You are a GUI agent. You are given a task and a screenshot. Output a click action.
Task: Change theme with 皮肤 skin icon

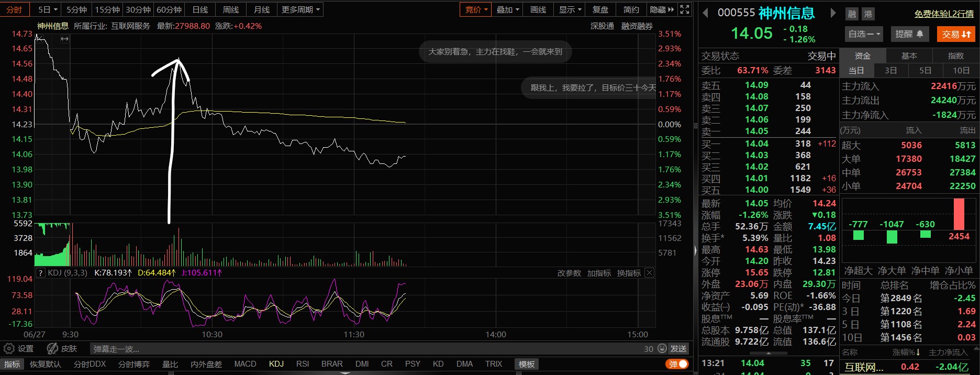[x=62, y=349]
